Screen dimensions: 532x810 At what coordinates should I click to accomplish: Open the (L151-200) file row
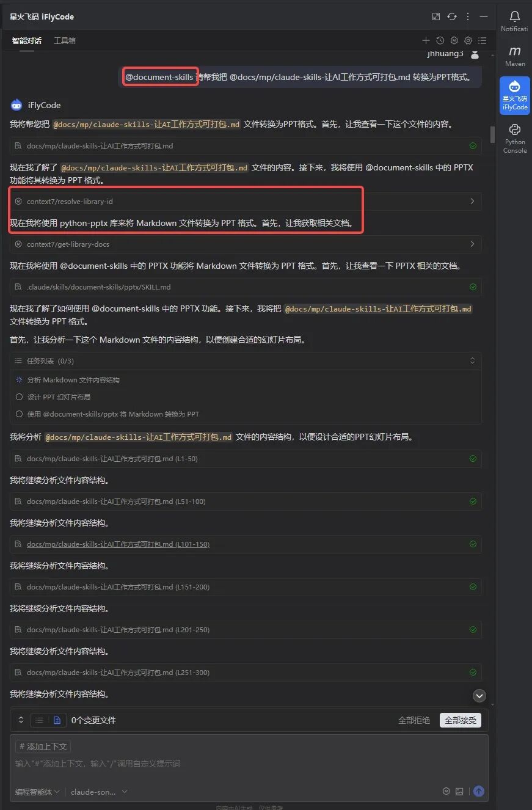coord(246,586)
